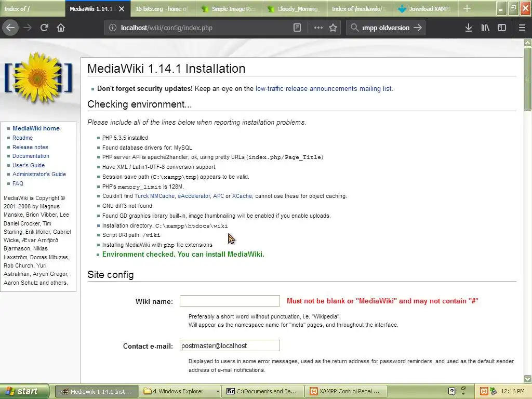Reload the current page
This screenshot has height=399, width=532.
44,28
